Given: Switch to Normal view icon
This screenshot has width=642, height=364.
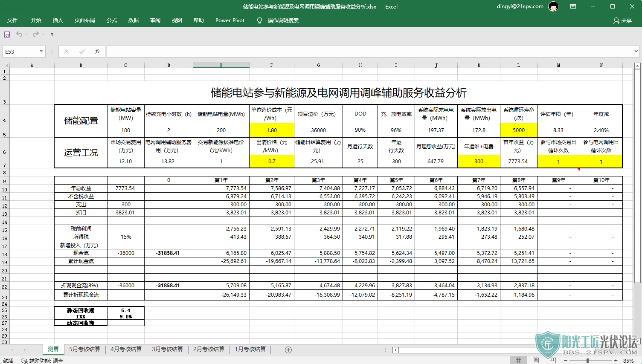Looking at the screenshot, I should point(518,361).
